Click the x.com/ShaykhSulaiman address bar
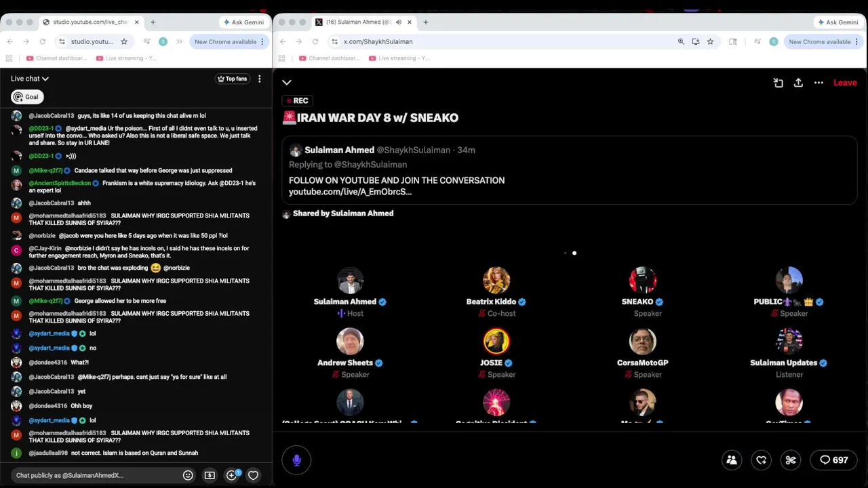The image size is (868, 488). (502, 41)
